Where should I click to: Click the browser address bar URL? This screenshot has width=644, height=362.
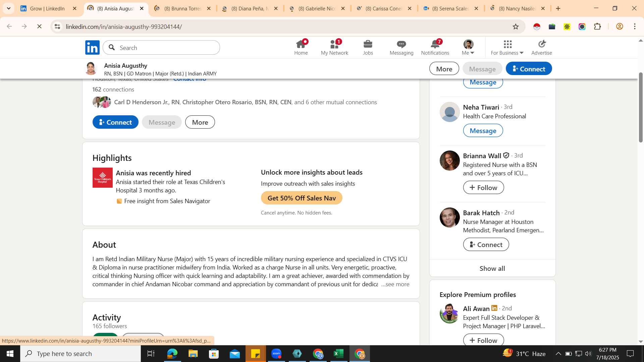click(124, 26)
